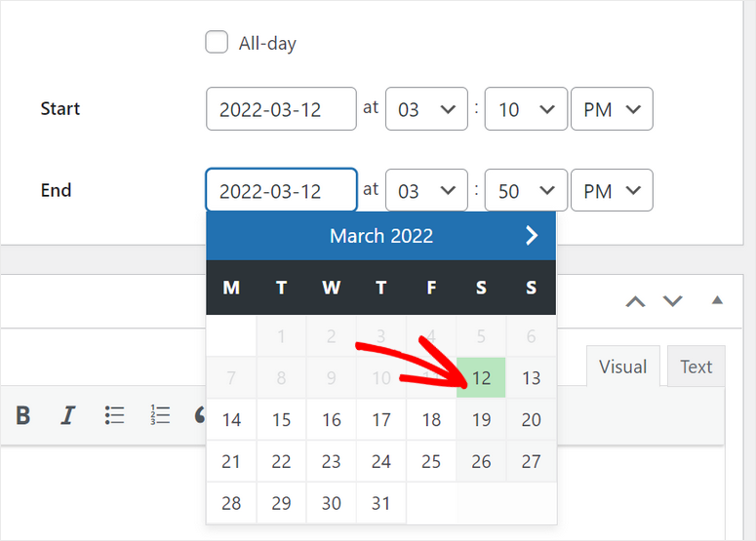
Task: Open the Start minute dropdown
Action: point(526,109)
